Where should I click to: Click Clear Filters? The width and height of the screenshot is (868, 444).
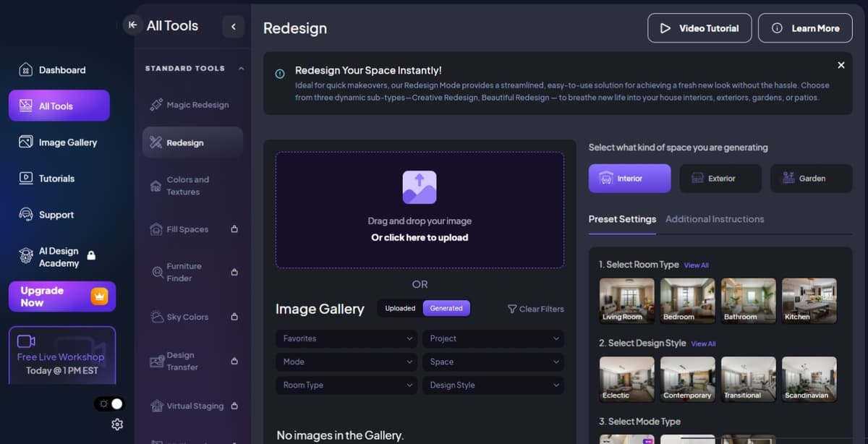click(x=535, y=309)
